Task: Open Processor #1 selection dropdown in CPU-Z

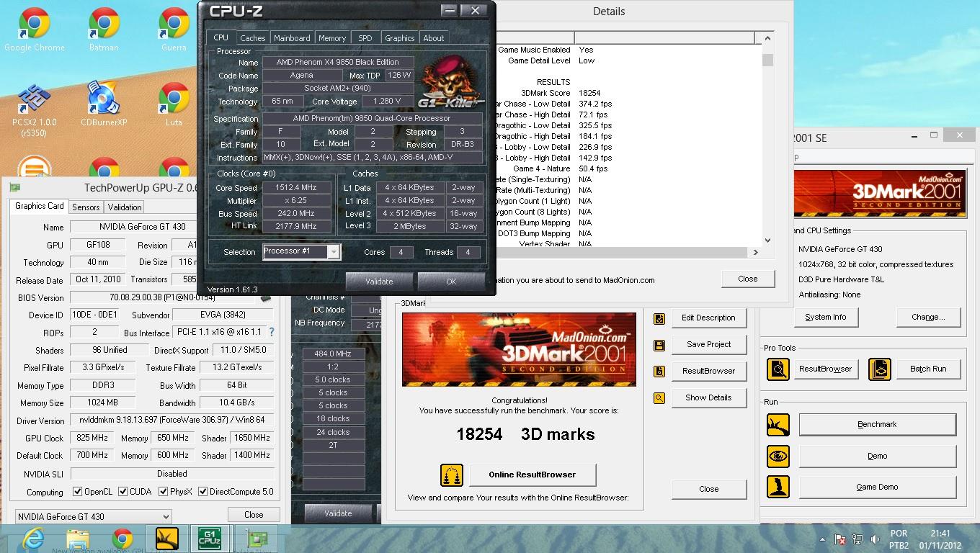Action: (x=334, y=252)
